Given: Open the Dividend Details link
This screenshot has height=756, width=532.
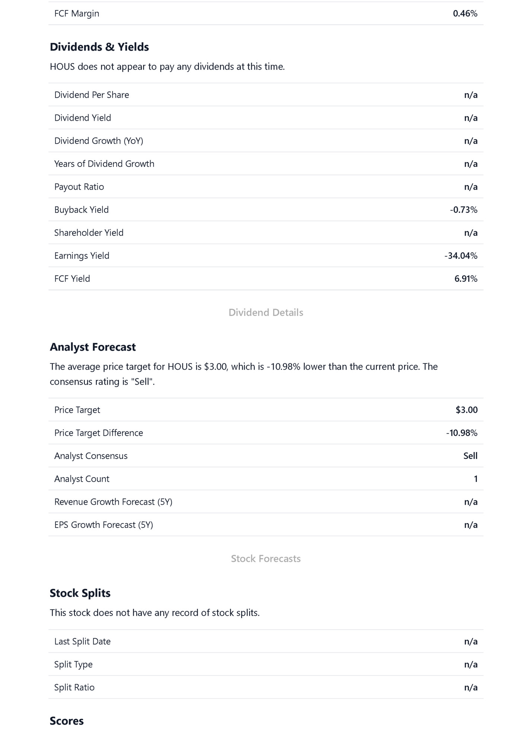Looking at the screenshot, I should click(x=266, y=312).
